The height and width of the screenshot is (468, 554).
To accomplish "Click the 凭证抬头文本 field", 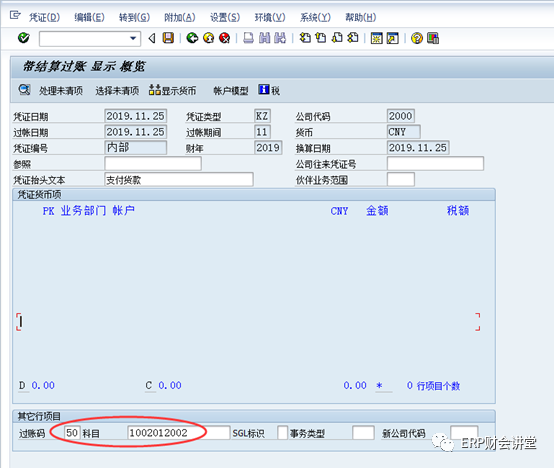I will tap(179, 179).
